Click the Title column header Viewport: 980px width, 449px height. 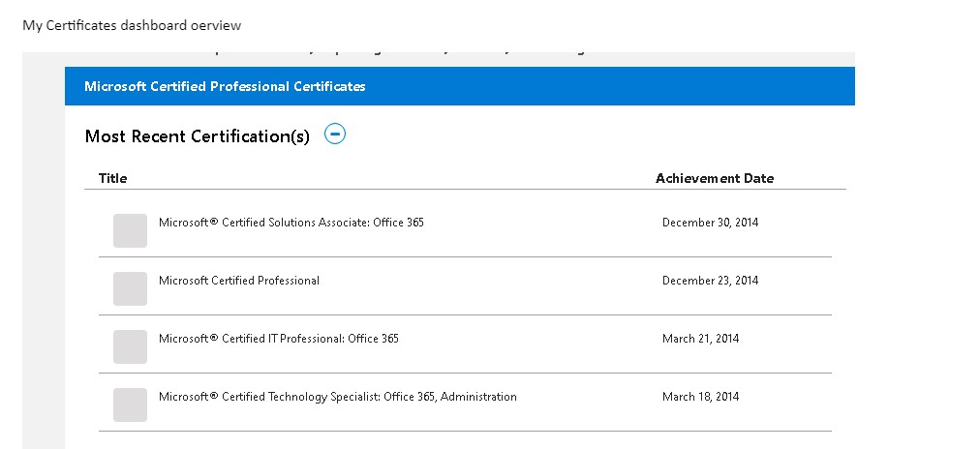[x=112, y=178]
